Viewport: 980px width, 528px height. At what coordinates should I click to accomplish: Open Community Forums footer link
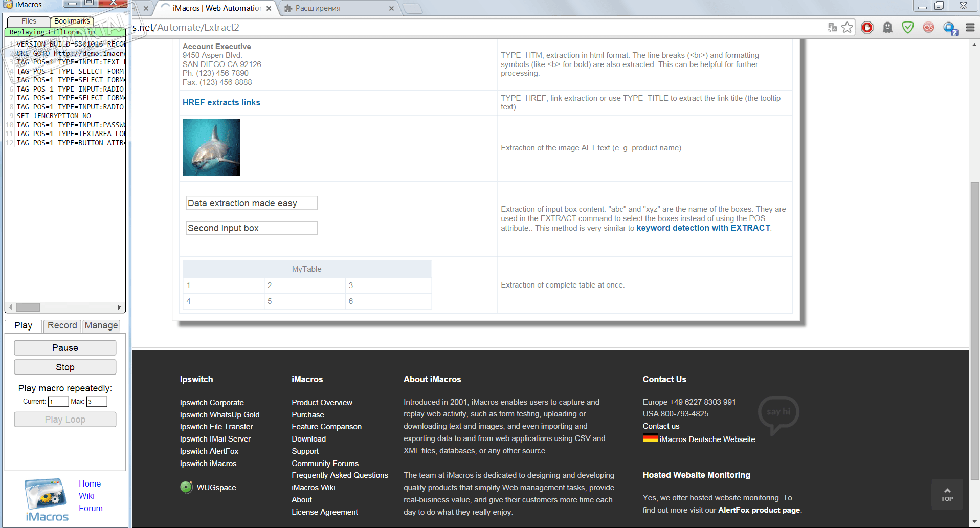click(x=325, y=464)
